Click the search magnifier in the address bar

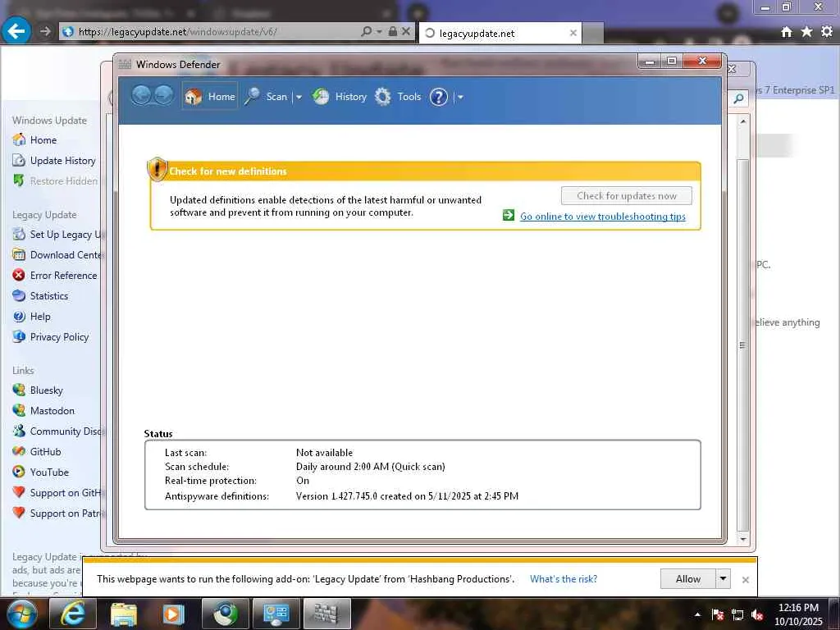click(x=367, y=32)
